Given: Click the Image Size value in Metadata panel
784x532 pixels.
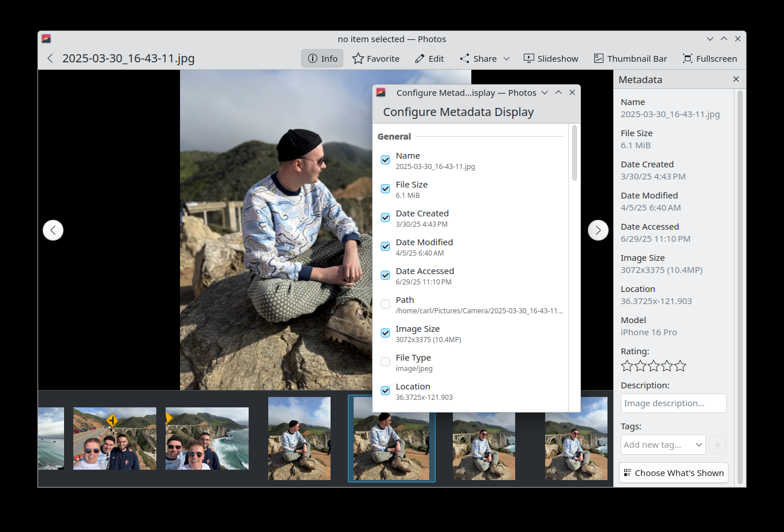Looking at the screenshot, I should tap(661, 270).
